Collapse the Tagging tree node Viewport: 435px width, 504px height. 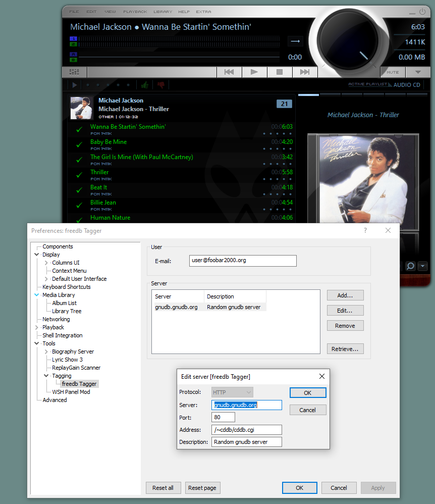(x=46, y=376)
